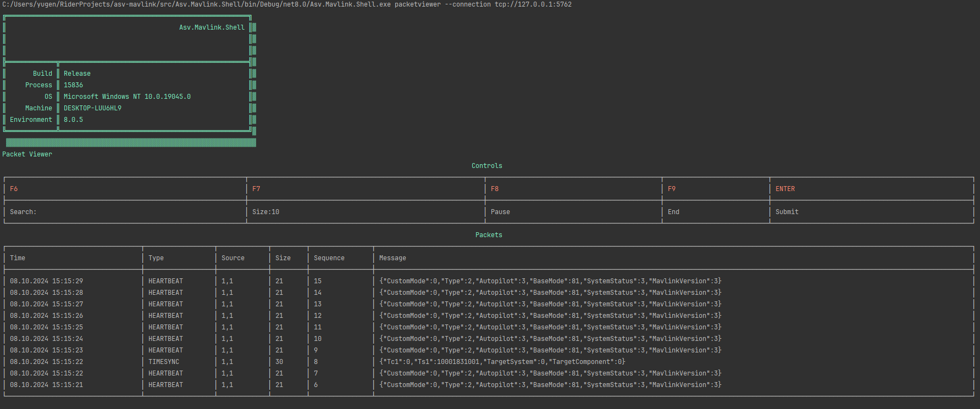Select the HEARTBEAT message in sequence 12 row
980x409 pixels.
[550, 316]
